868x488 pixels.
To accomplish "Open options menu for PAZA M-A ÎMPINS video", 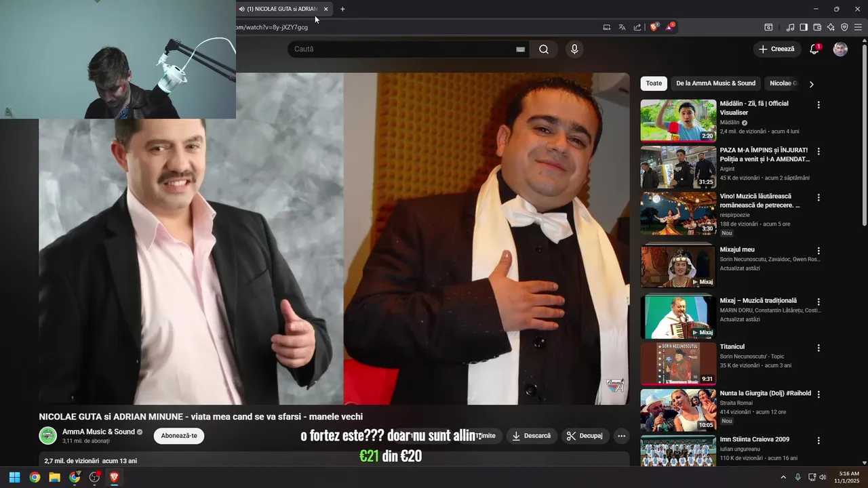I will (818, 151).
